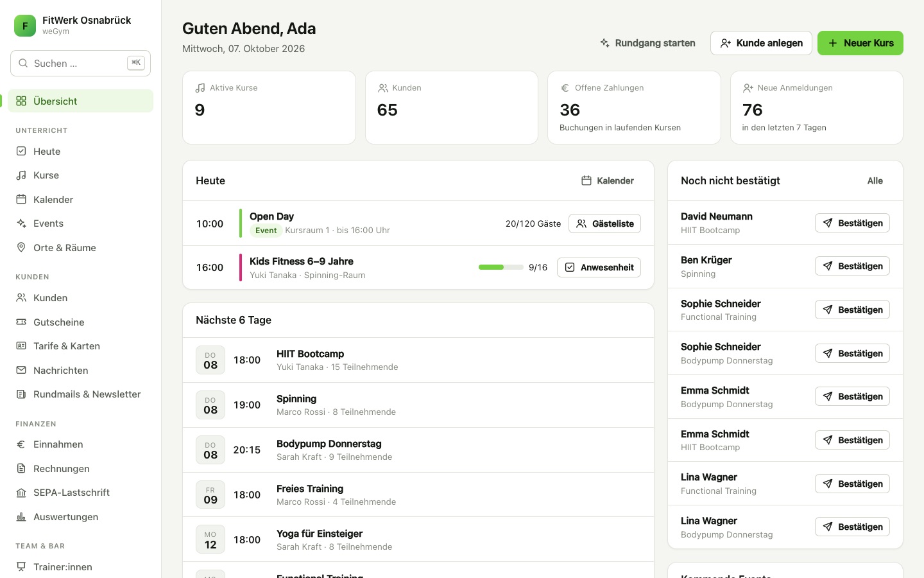
Task: Confirm Emma Schmidt HIIT Bootcamp
Action: (852, 440)
